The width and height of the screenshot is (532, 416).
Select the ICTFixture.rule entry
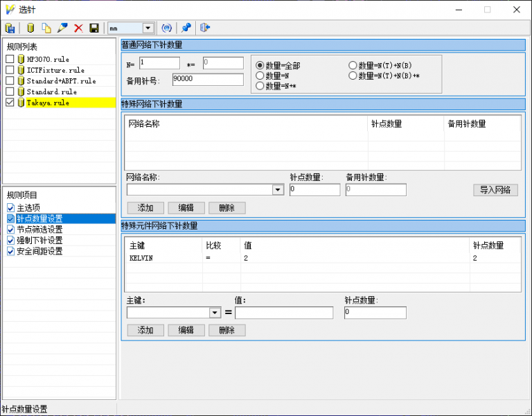click(x=55, y=70)
